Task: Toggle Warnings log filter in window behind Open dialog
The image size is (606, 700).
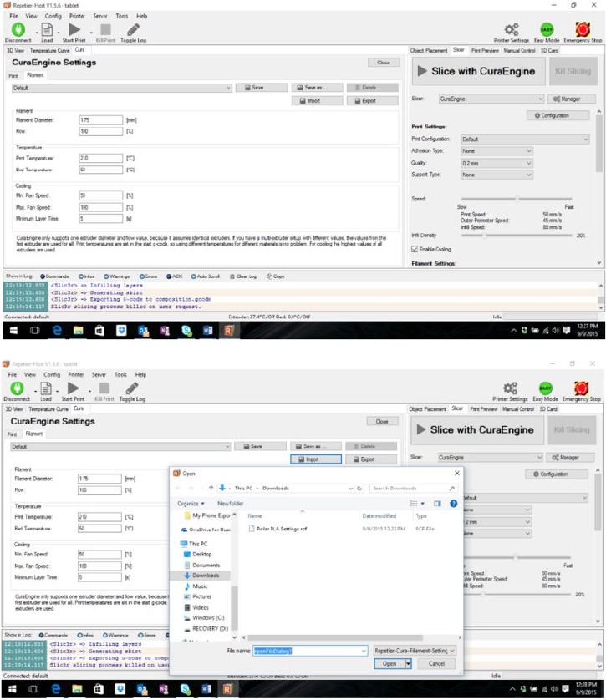Action: click(115, 635)
